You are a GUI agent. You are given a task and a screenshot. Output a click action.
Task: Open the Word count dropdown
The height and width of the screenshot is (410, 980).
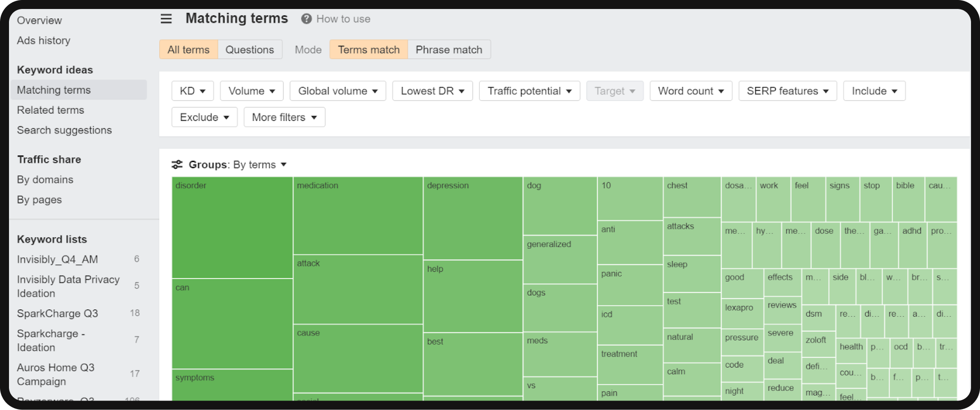[691, 91]
